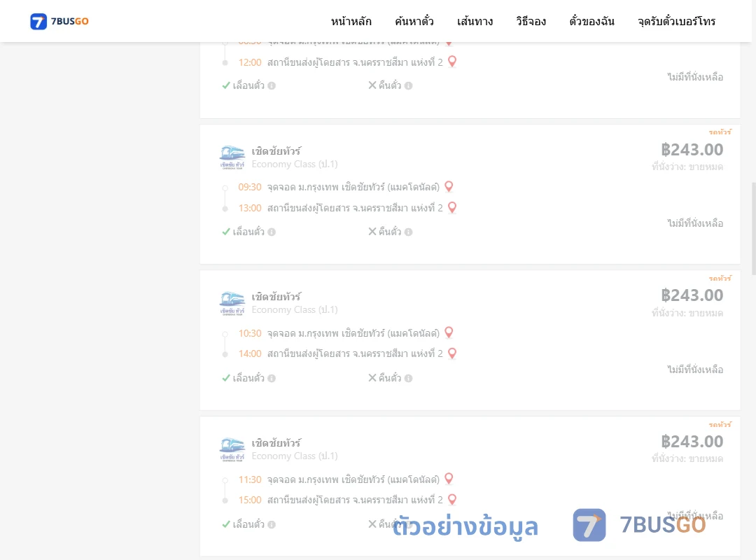
Task: Click the 14:00 arrival time
Action: 250,354
